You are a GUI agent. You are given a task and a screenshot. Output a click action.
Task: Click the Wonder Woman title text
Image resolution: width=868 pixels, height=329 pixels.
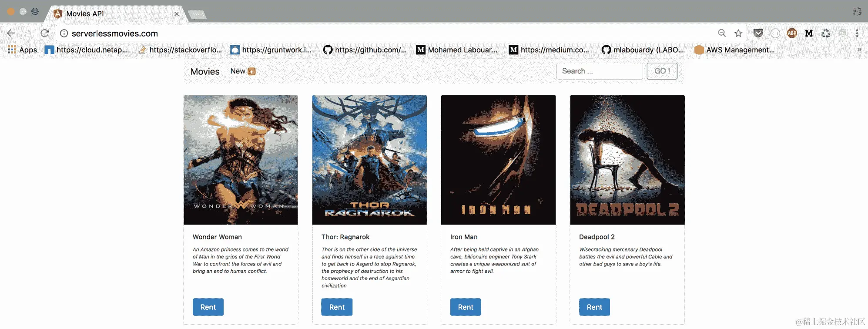(217, 237)
